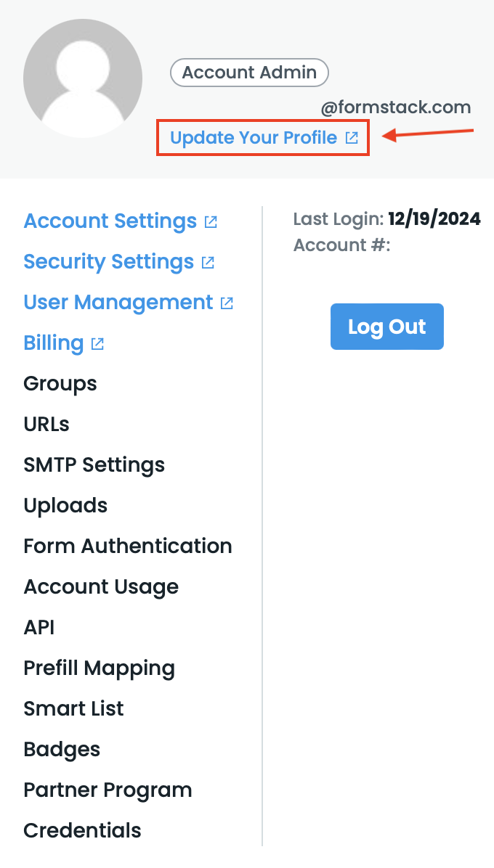The image size is (494, 868).
Task: Open Account Settings in a new tab
Action: (110, 221)
